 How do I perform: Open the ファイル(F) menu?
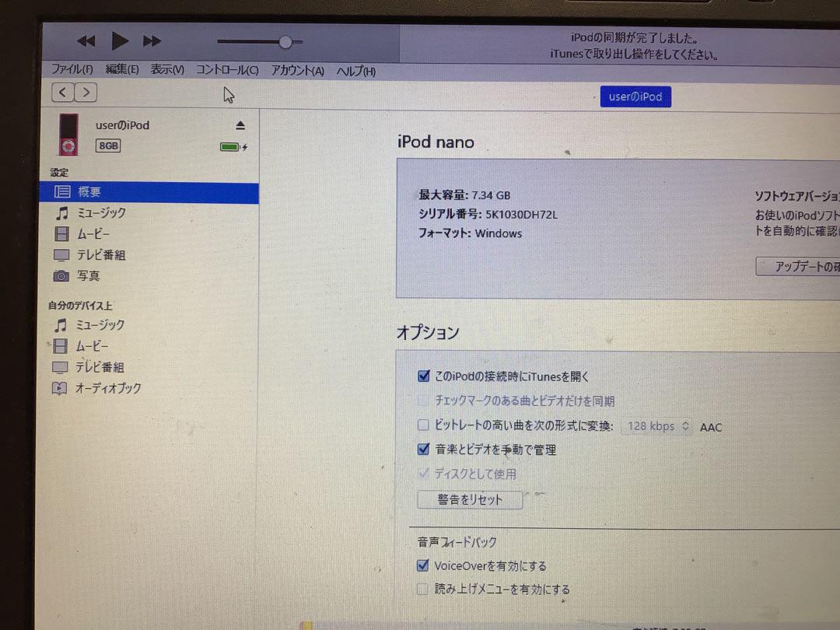pos(72,68)
